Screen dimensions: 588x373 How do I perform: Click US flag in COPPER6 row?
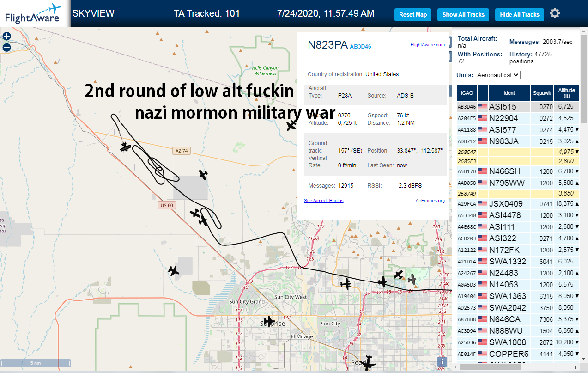[483, 354]
